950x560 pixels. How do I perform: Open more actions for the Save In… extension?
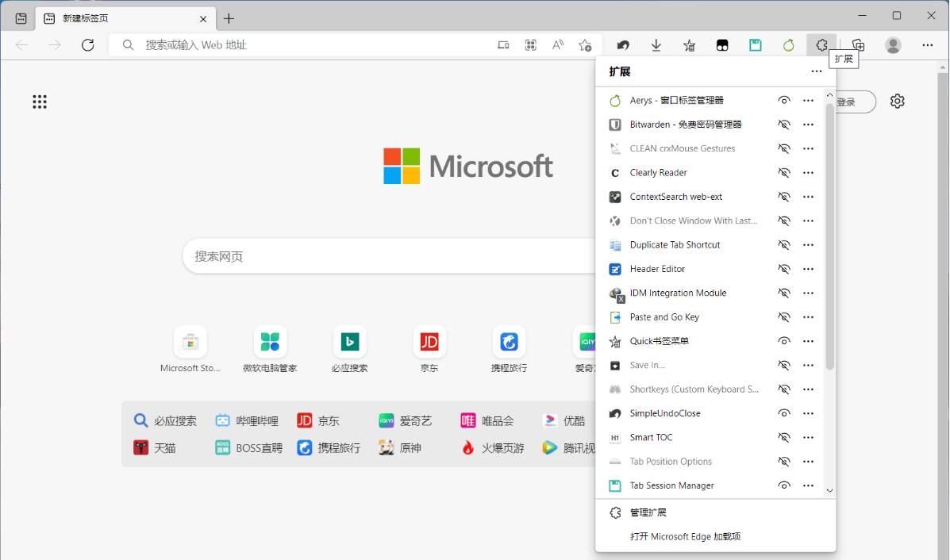[808, 365]
